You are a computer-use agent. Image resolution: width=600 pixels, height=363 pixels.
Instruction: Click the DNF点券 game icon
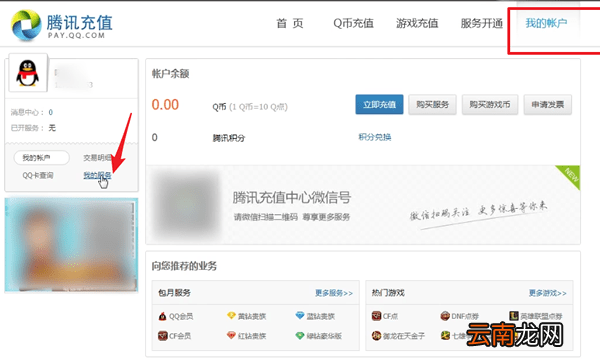point(445,316)
